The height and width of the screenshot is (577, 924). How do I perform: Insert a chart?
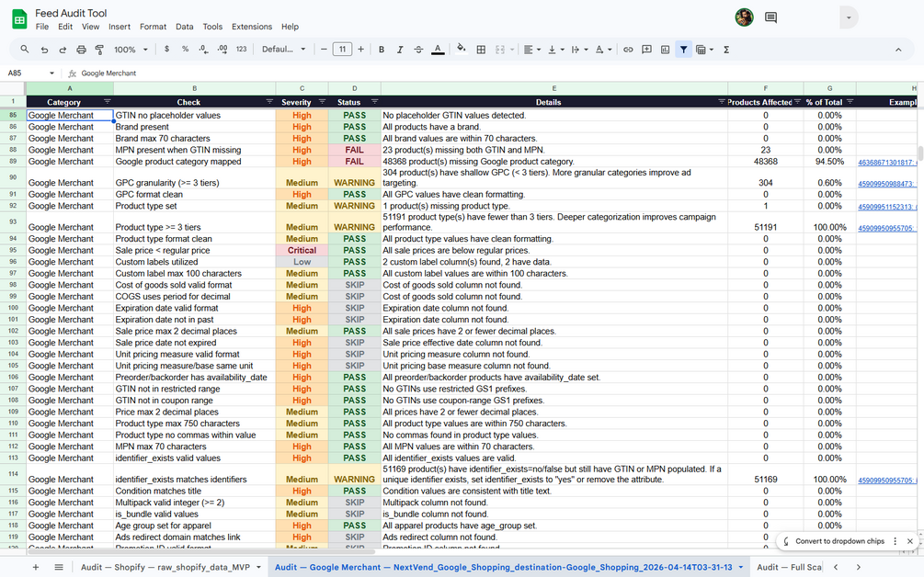pyautogui.click(x=666, y=50)
